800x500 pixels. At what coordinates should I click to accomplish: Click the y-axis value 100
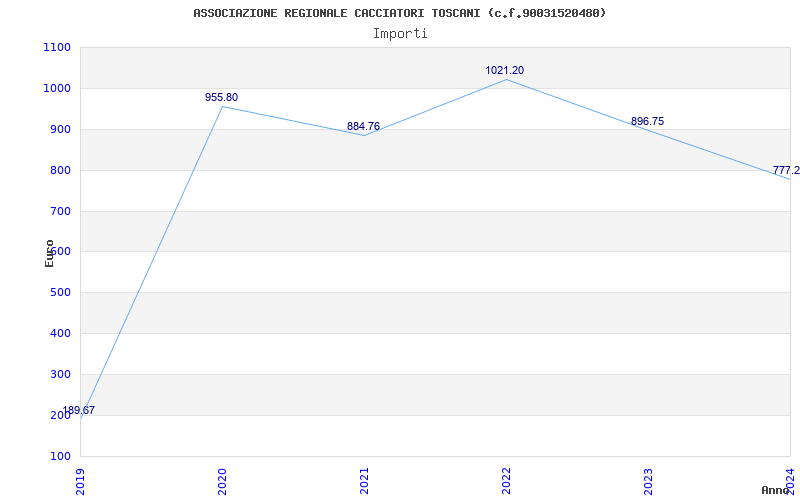[x=60, y=456]
